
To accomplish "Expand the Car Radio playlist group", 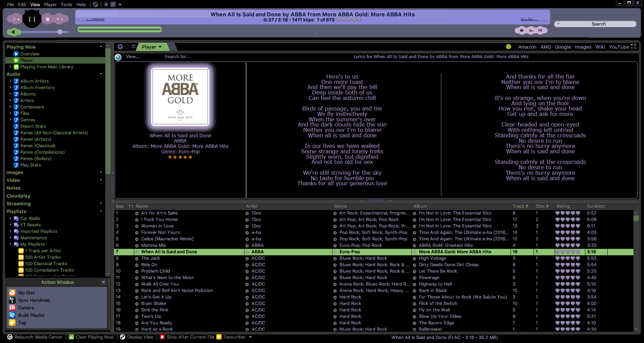I will [x=10, y=218].
